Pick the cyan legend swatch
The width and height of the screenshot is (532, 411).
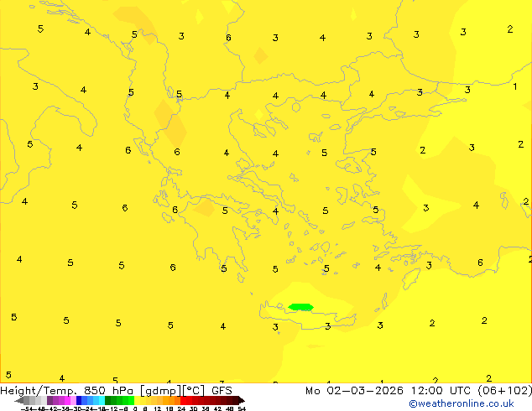(x=102, y=400)
